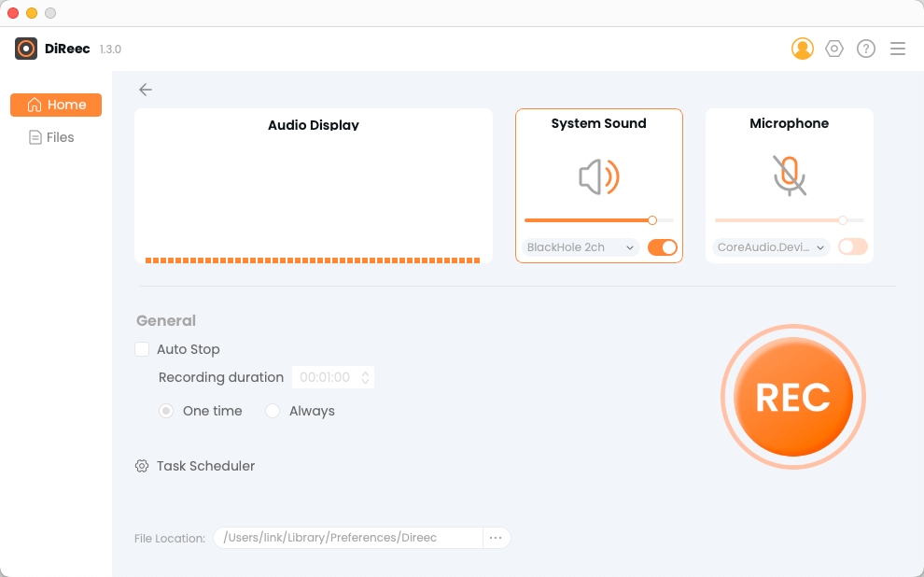Screen dimensions: 924x577
Task: Click the muted Microphone icon
Action: pyautogui.click(x=789, y=176)
